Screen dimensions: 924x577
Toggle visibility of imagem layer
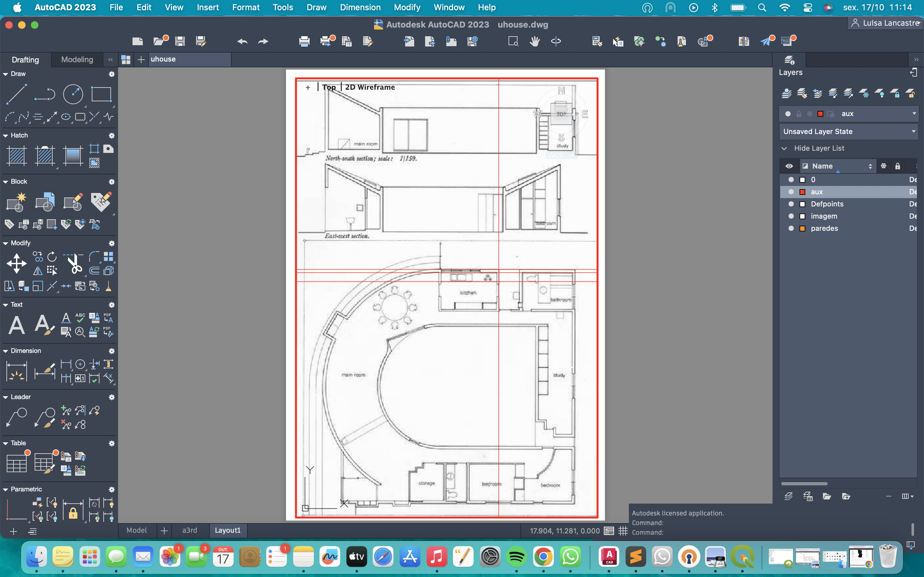click(x=791, y=216)
